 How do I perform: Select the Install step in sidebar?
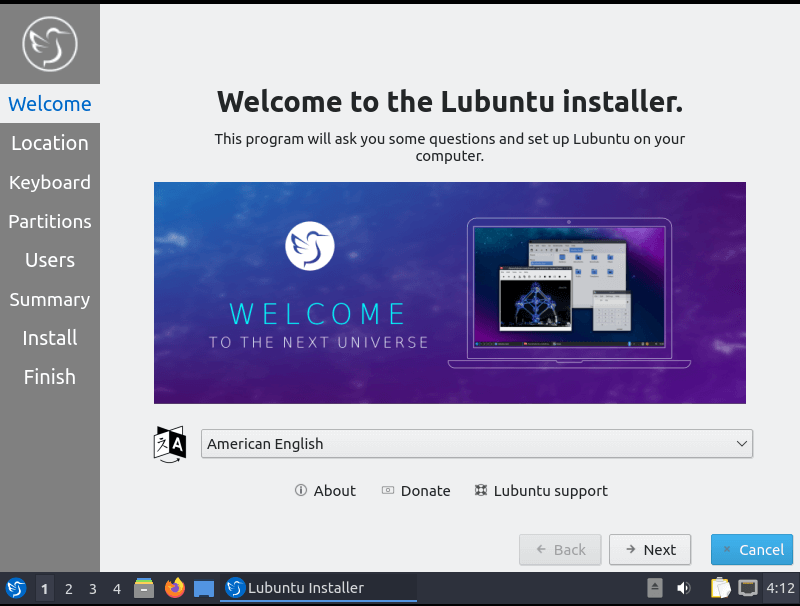tap(50, 338)
